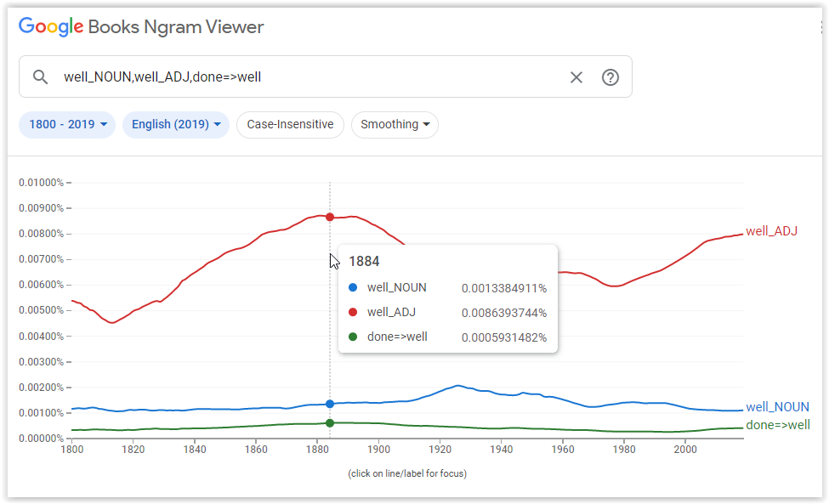Click the 1940 x-axis year label
Viewport: 829px width, 504px height.
[501, 450]
